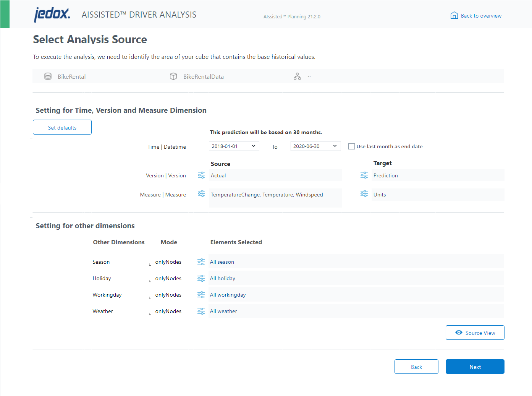Click the BikeRental database icon
Screen dimensions: 532x396
(x=48, y=76)
